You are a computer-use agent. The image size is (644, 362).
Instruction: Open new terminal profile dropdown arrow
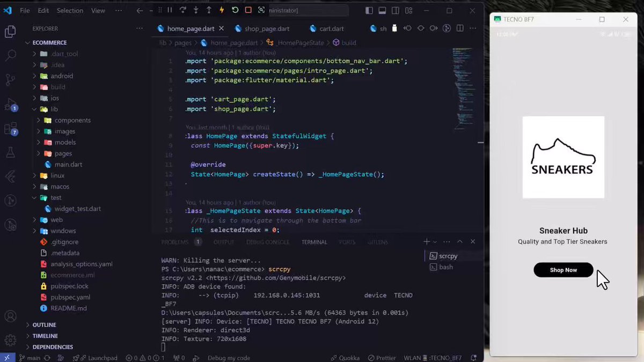(x=435, y=242)
